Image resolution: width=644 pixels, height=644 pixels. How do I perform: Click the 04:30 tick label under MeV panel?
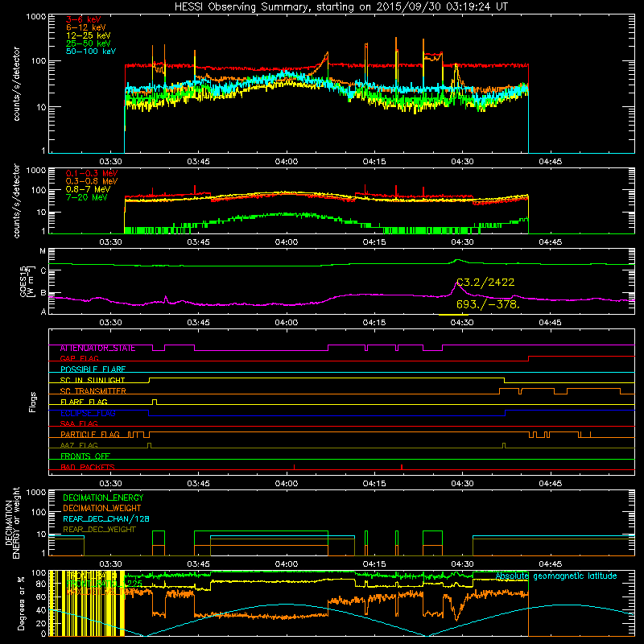(x=462, y=242)
